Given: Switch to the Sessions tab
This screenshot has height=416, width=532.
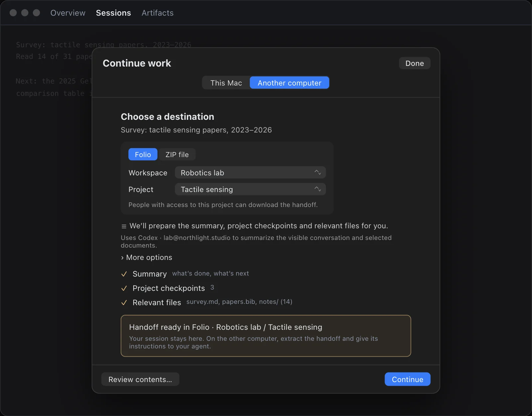Looking at the screenshot, I should point(113,13).
